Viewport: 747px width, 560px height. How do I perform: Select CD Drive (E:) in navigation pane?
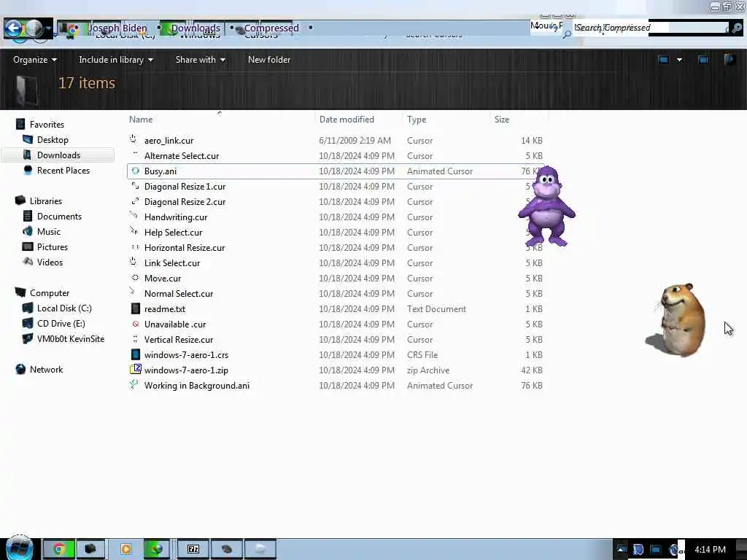[x=61, y=323]
